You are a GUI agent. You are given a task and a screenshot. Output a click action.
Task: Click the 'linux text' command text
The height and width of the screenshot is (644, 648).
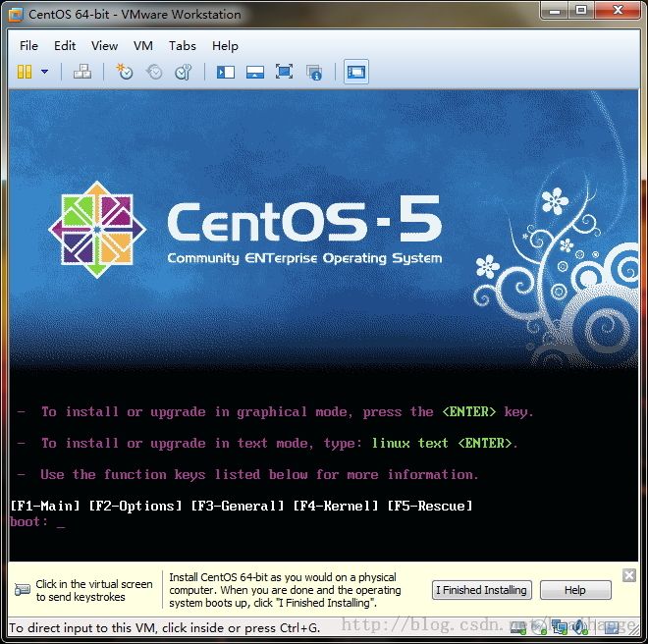coord(410,444)
